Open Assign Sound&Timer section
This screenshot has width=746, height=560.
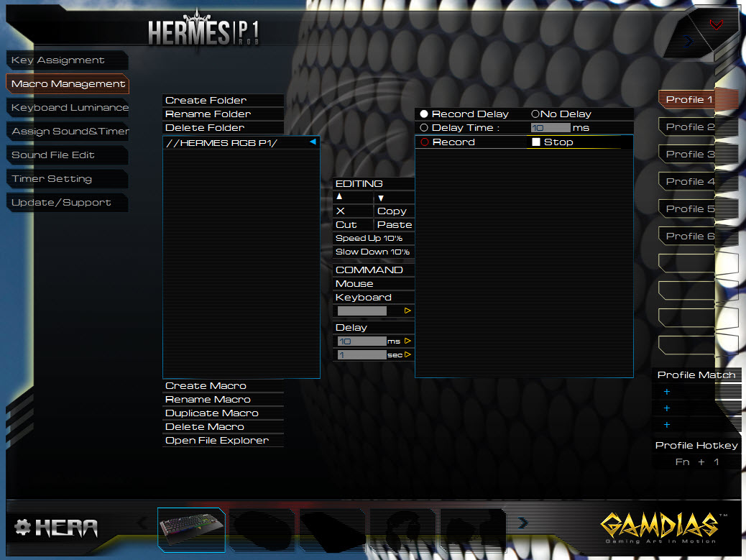[67, 132]
